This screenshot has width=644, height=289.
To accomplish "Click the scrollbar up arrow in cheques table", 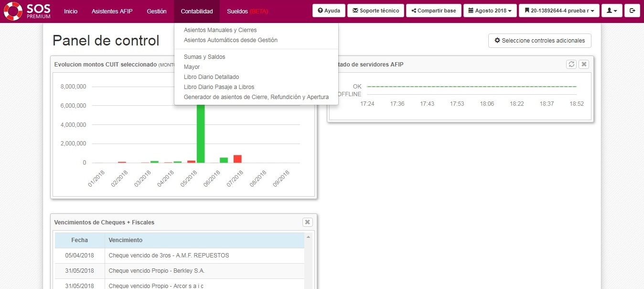I will point(308,237).
